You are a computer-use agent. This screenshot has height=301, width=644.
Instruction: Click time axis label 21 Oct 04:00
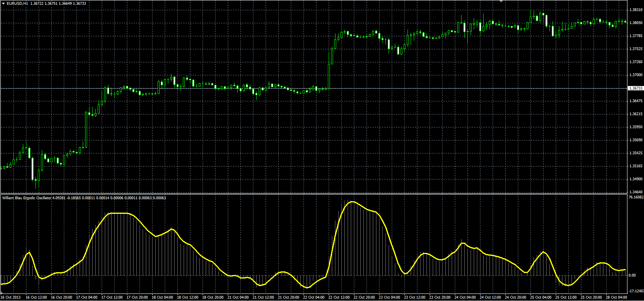pos(238,297)
